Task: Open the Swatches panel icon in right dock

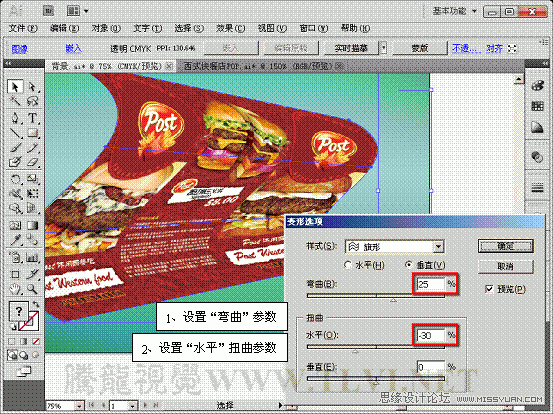Action: point(537,106)
